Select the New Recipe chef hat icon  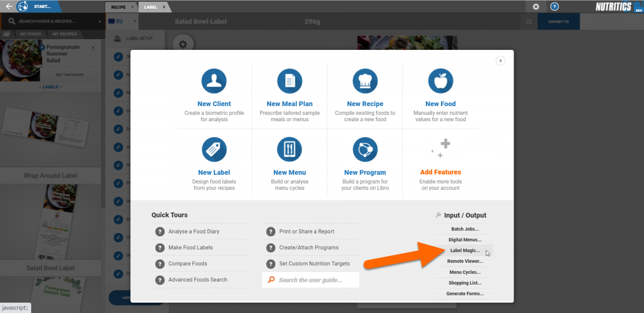(x=365, y=81)
